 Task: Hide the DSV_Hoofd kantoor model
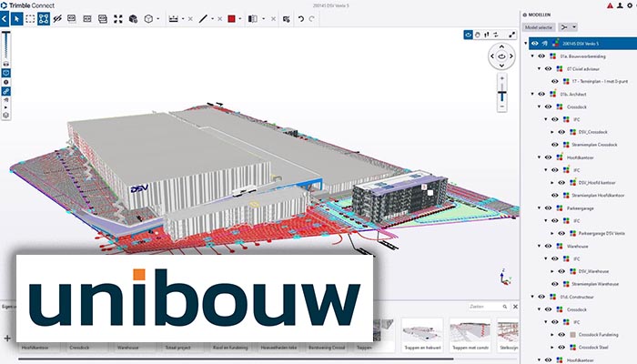[561, 183]
